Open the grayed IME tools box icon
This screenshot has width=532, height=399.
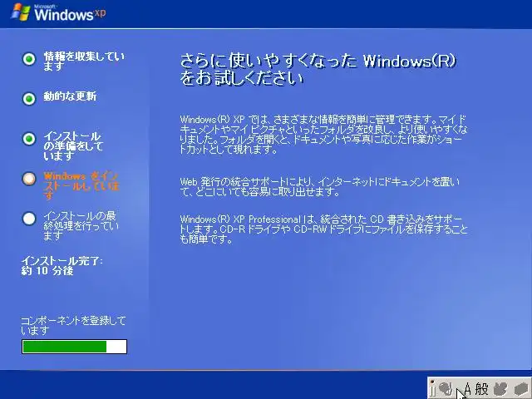(521, 389)
